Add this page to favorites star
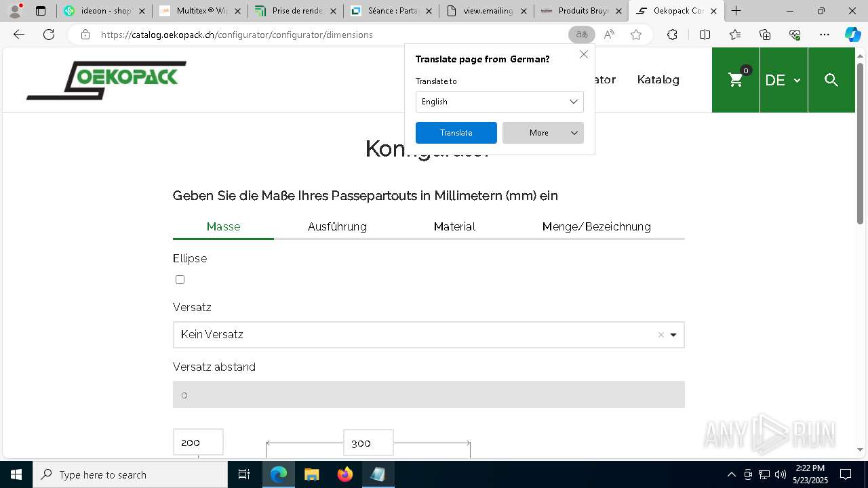This screenshot has width=868, height=488. [636, 35]
